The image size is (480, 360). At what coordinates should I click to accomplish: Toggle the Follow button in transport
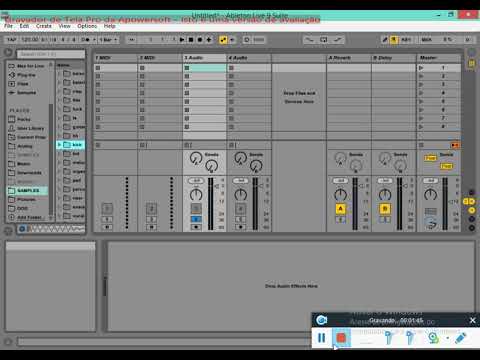pyautogui.click(x=132, y=40)
